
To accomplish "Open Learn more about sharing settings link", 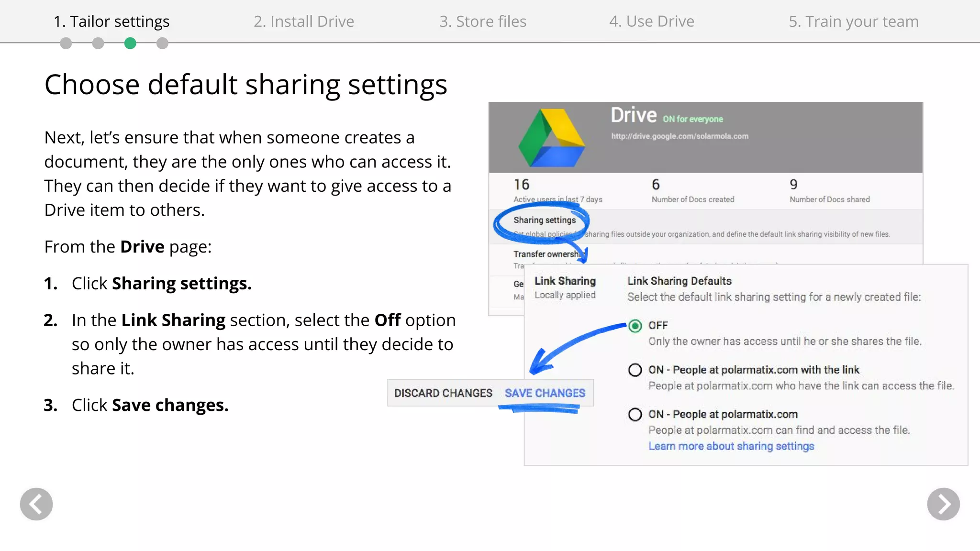I will [x=731, y=446].
